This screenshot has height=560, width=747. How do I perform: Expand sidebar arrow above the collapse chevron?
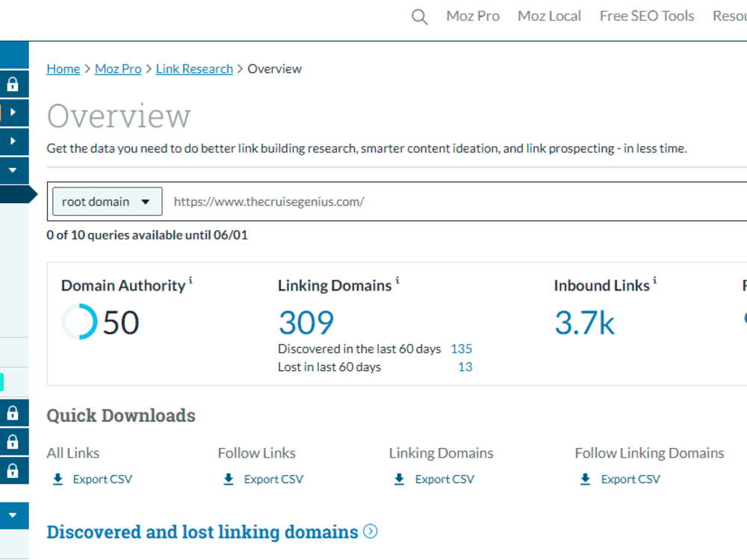13,141
